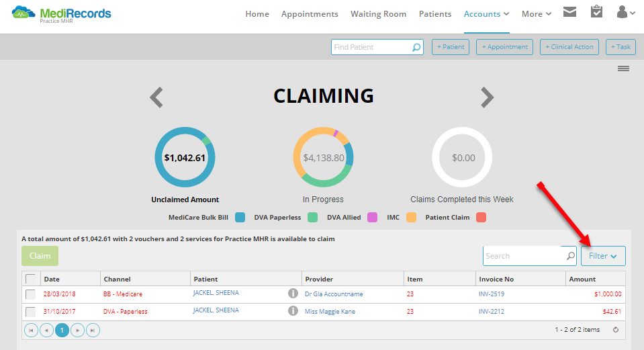Click the green Claim button
The image size is (644, 350).
[x=40, y=256]
